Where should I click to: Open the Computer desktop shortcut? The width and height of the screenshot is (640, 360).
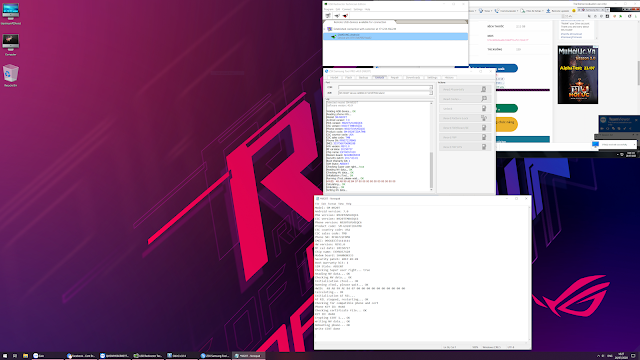(11, 45)
